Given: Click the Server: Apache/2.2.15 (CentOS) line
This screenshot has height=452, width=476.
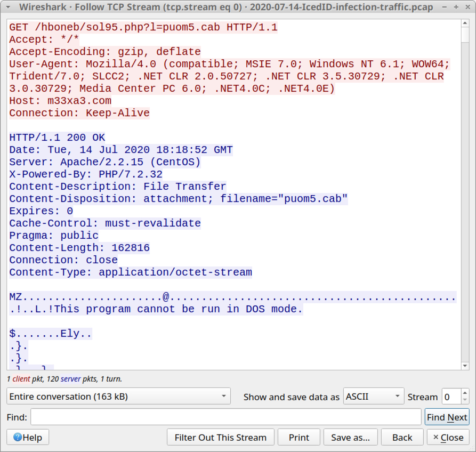Looking at the screenshot, I should [x=104, y=162].
